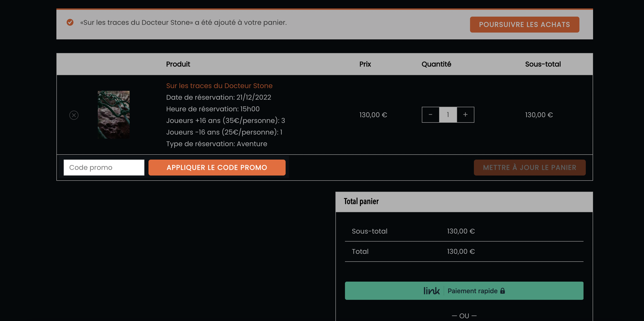Click Joueurs +16 ans line

[x=226, y=120]
